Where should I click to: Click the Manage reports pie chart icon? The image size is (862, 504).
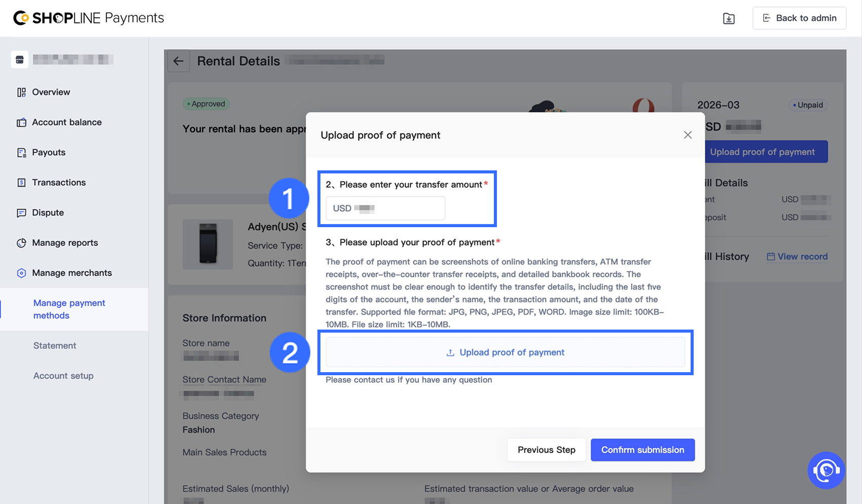[x=21, y=243]
